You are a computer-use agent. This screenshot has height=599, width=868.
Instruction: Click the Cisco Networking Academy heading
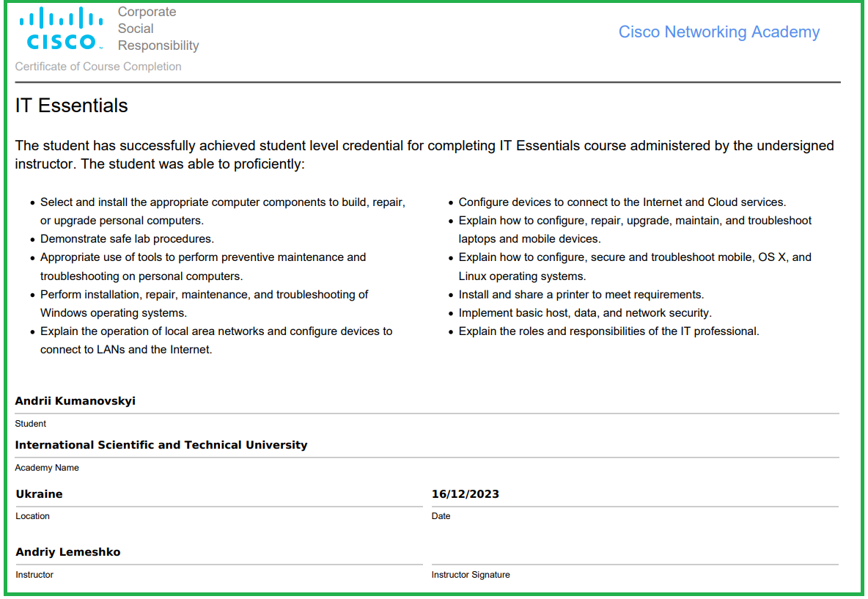[718, 32]
